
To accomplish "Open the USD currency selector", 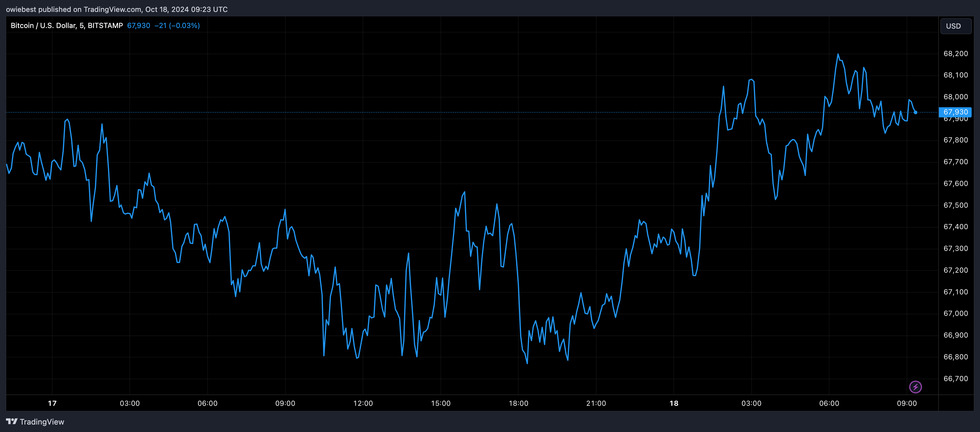I will point(956,26).
